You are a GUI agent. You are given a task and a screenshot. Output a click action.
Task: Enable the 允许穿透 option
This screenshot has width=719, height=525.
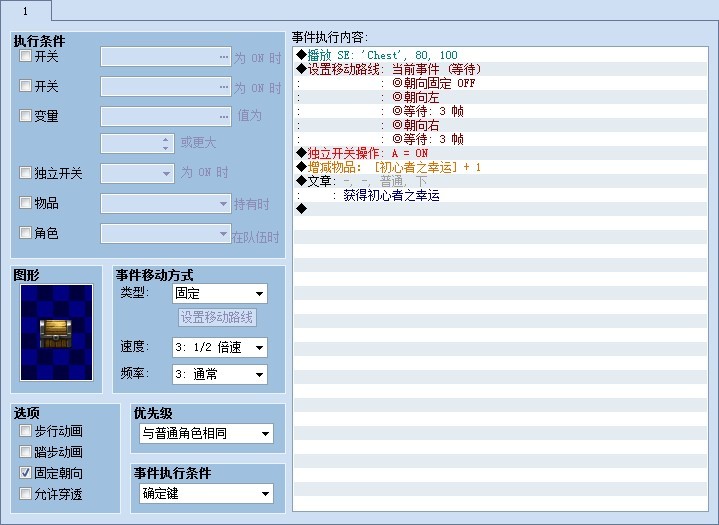pos(25,494)
